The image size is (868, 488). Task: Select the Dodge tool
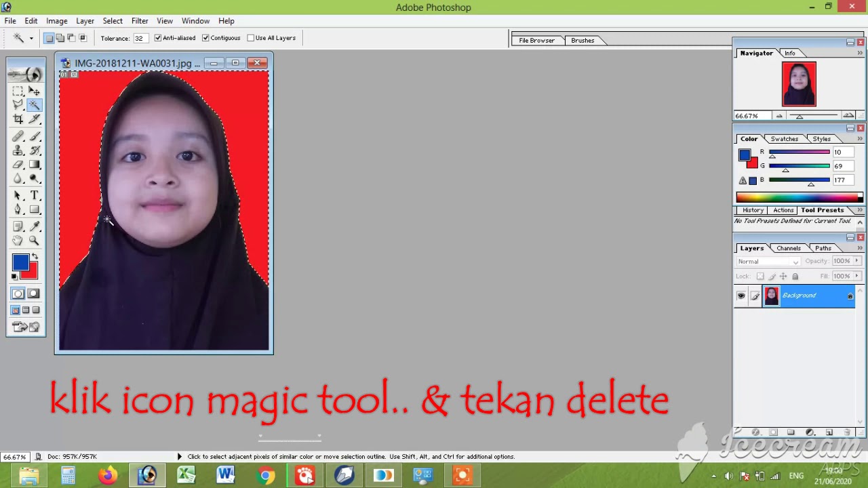coord(34,179)
